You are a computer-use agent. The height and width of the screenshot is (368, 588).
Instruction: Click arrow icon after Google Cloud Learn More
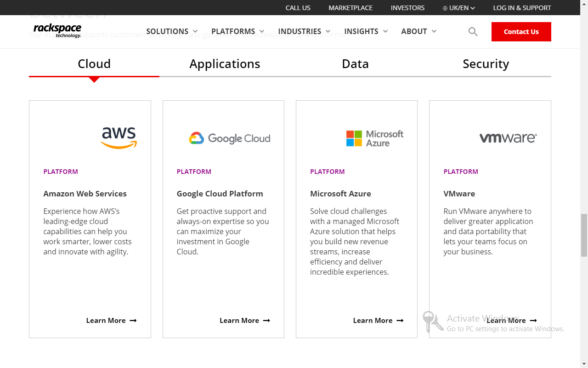(x=266, y=321)
